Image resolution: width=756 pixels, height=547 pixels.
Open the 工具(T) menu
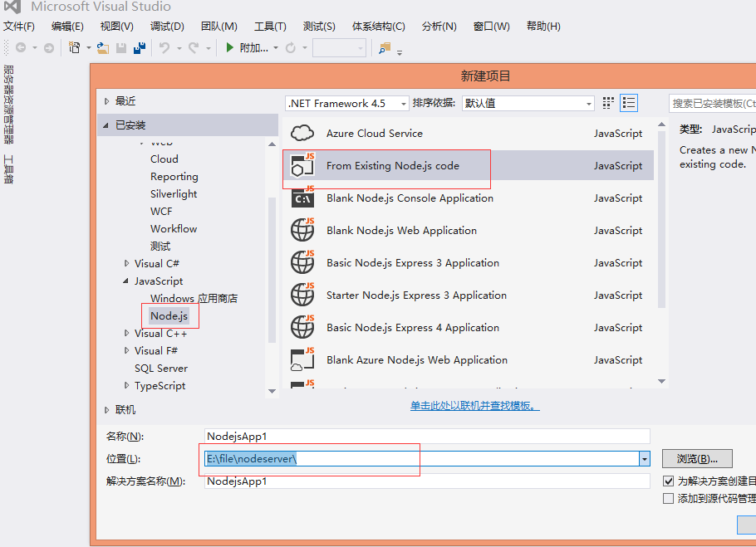point(270,26)
